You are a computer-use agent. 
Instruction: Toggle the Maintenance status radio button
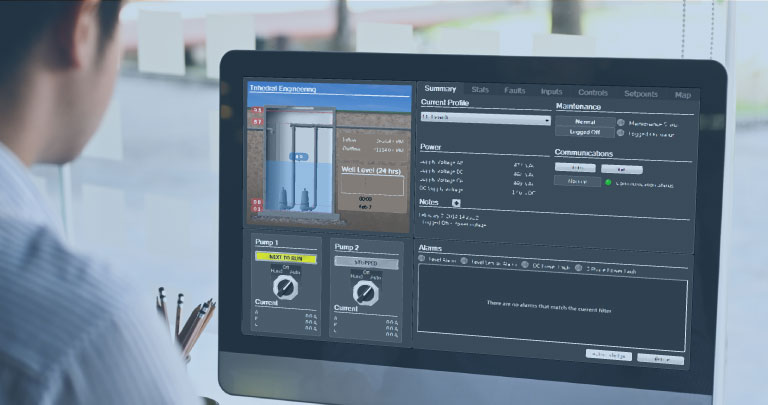(x=621, y=122)
